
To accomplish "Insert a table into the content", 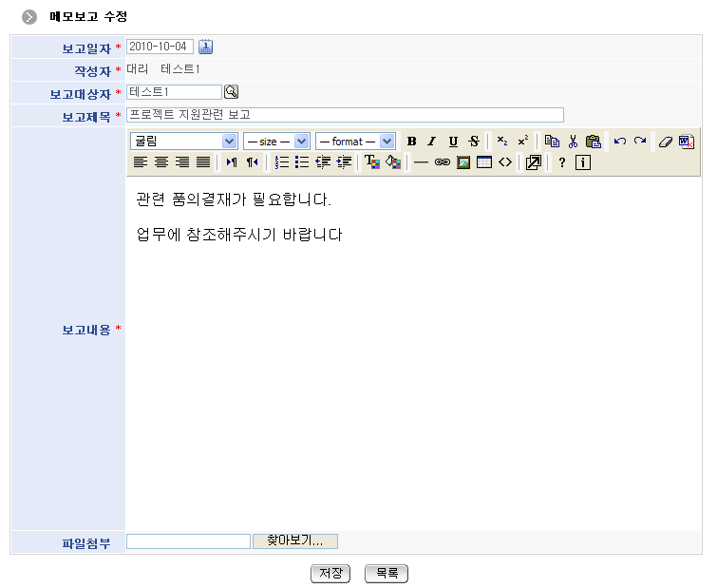I will pyautogui.click(x=484, y=162).
